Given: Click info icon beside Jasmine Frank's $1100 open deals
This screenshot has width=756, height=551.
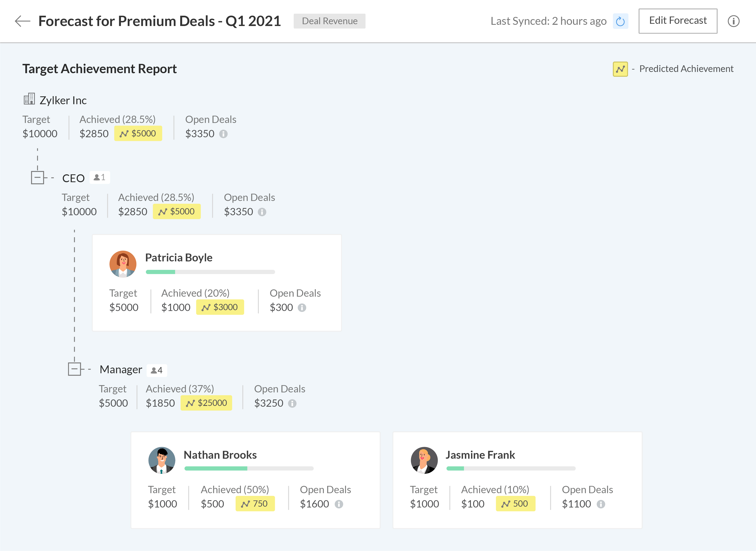Looking at the screenshot, I should (x=601, y=504).
